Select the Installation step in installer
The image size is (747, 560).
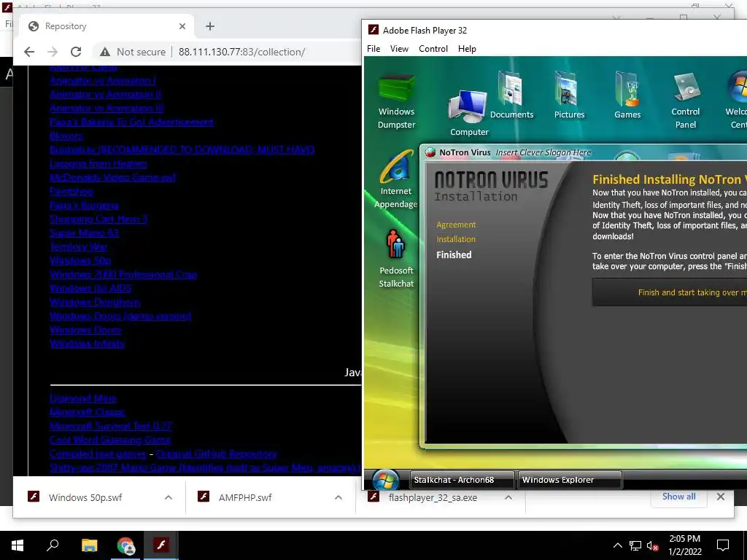point(456,239)
